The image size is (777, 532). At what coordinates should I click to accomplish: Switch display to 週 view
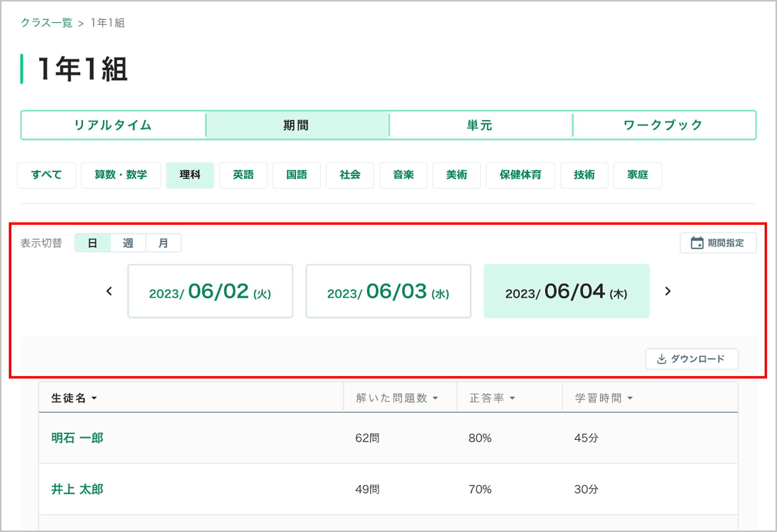(x=128, y=243)
